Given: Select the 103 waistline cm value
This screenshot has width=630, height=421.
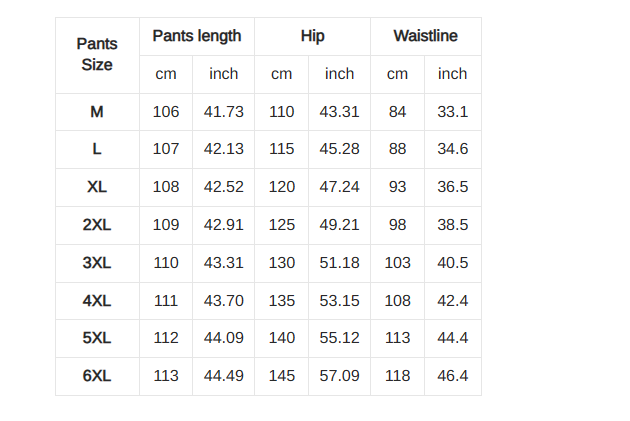Looking at the screenshot, I should pos(397,263).
